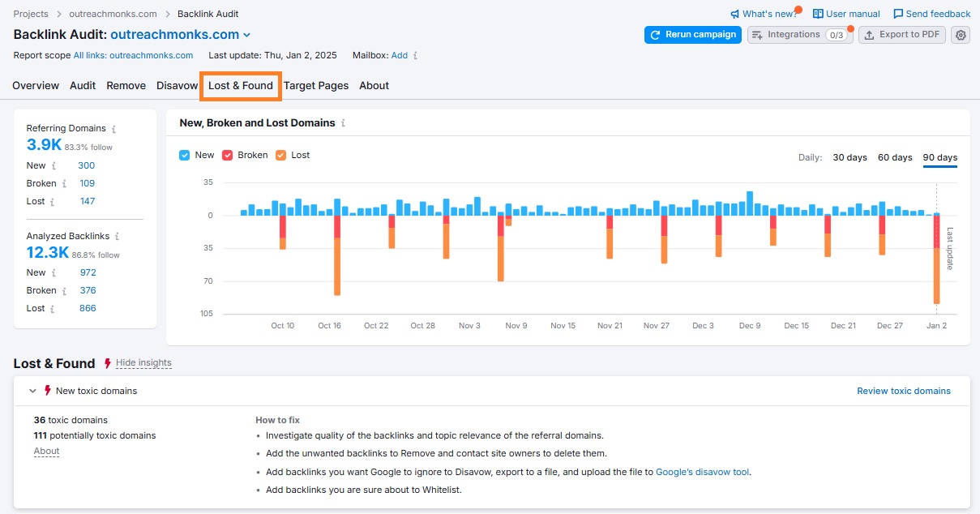
Task: Click the Jan 2 bar in chart
Action: (x=937, y=259)
